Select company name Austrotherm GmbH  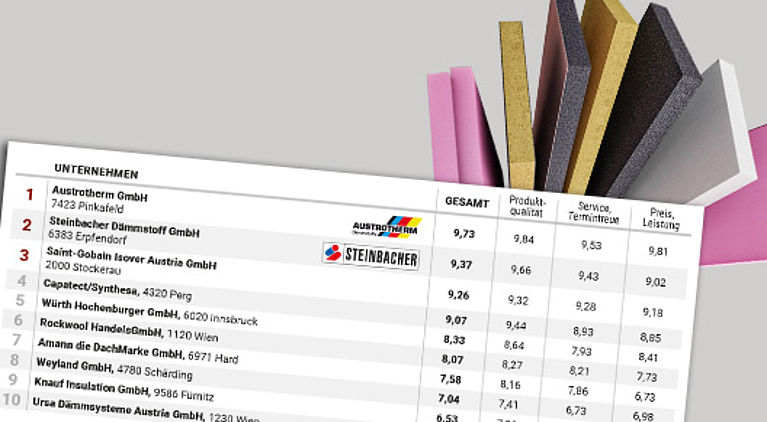pyautogui.click(x=100, y=194)
